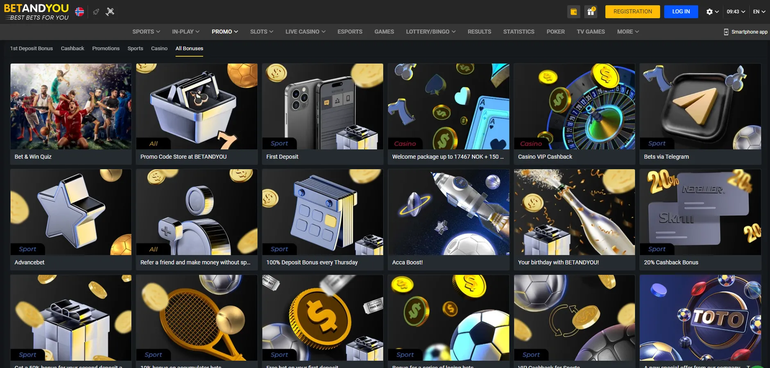Open the TOTO promotion thumbnail
The image size is (770, 368).
[700, 318]
